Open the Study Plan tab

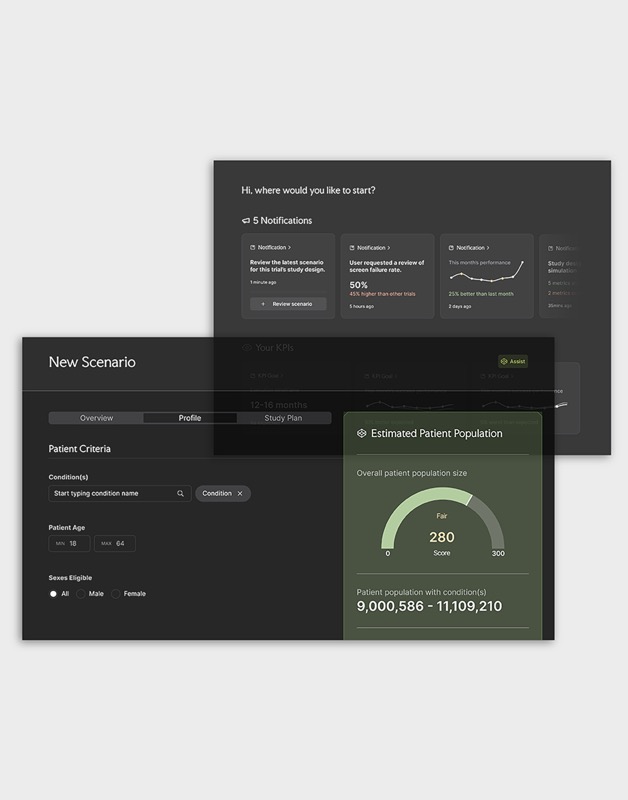coord(284,418)
